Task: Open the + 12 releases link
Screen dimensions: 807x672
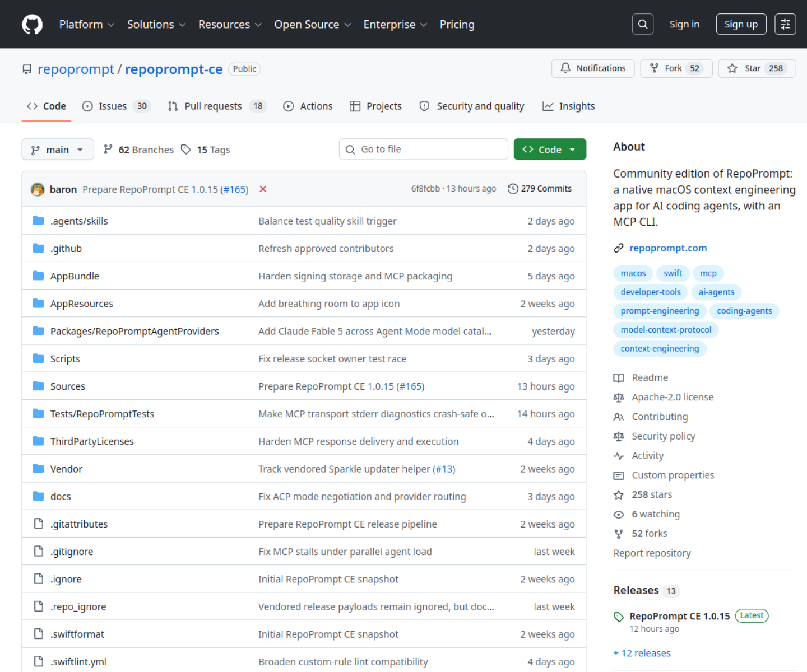Action: (642, 653)
